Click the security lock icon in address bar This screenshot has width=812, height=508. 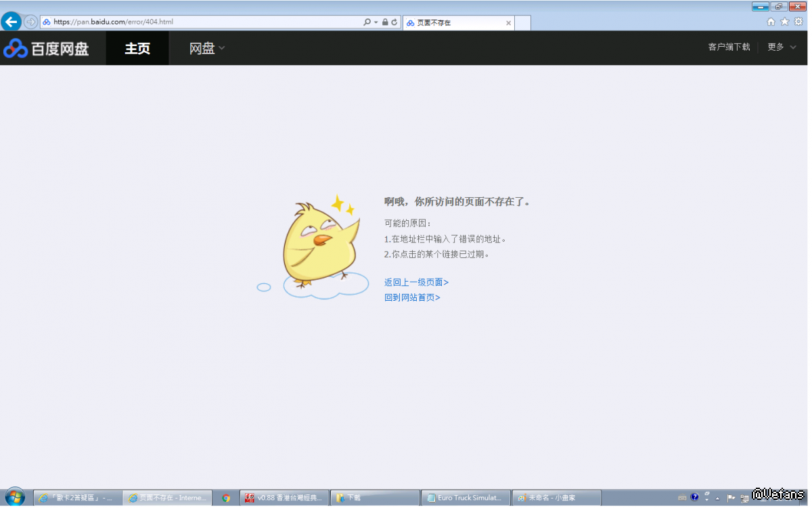coord(385,22)
